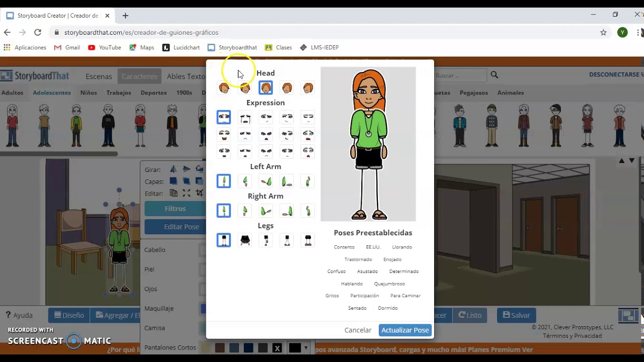Open the Animales category
This screenshot has height=362, width=644.
pos(511,93)
